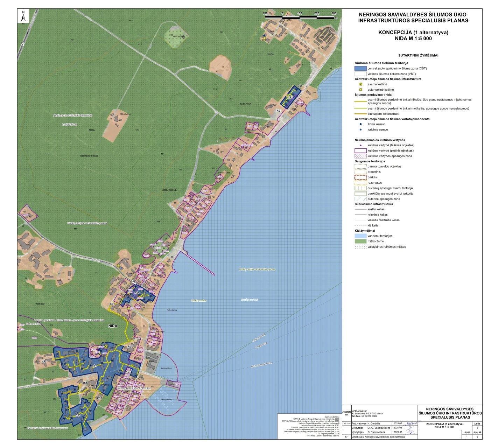Click the 'SUTARTINIAI ŽYMĖJIMAI' legend heading
The image size is (491, 448).
point(418,55)
